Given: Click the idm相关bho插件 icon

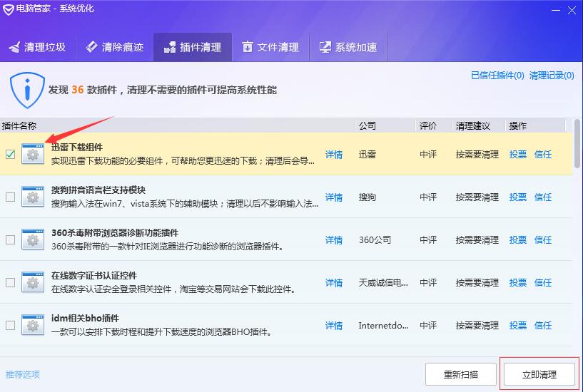Looking at the screenshot, I should (32, 325).
